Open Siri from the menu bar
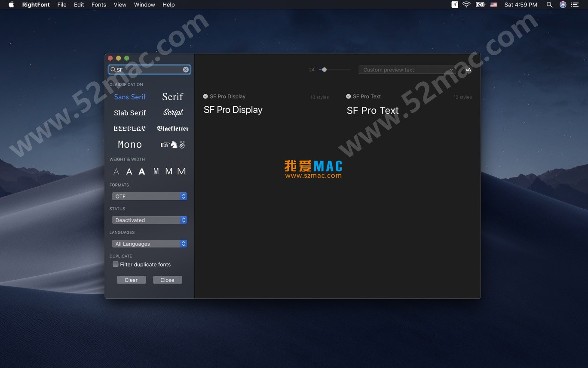 (563, 5)
